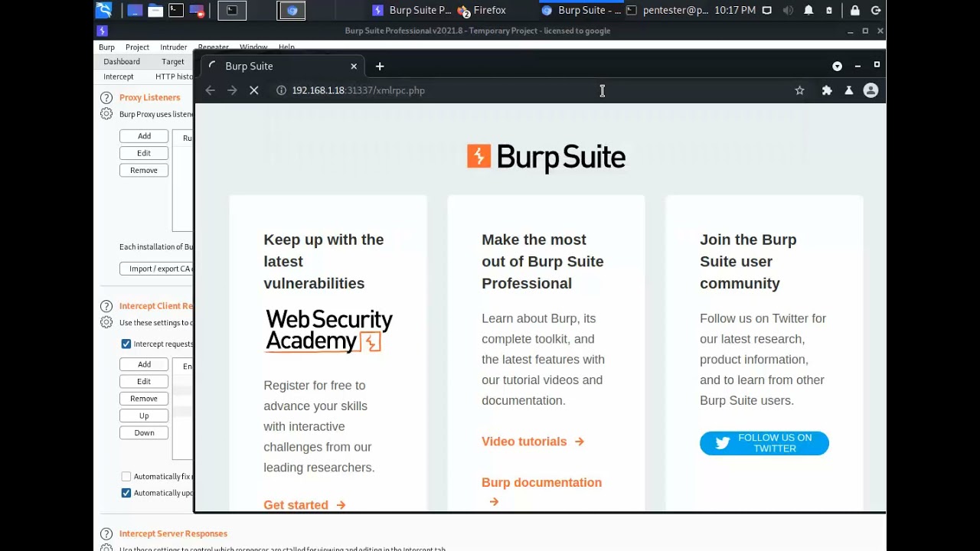980x551 pixels.
Task: Click the show desktop panel icon
Action: (135, 11)
